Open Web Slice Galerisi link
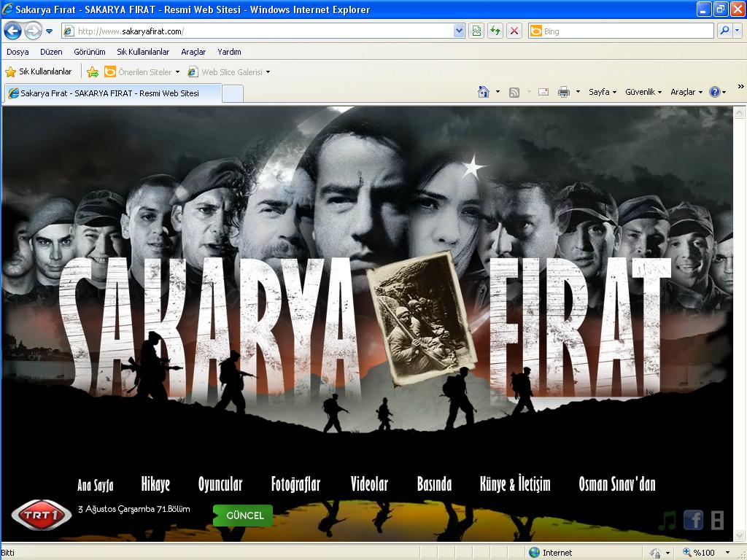 click(228, 72)
